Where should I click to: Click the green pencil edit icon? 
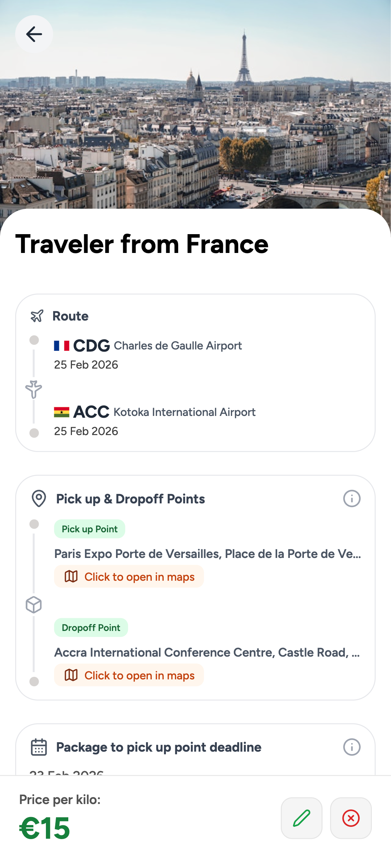tap(301, 818)
